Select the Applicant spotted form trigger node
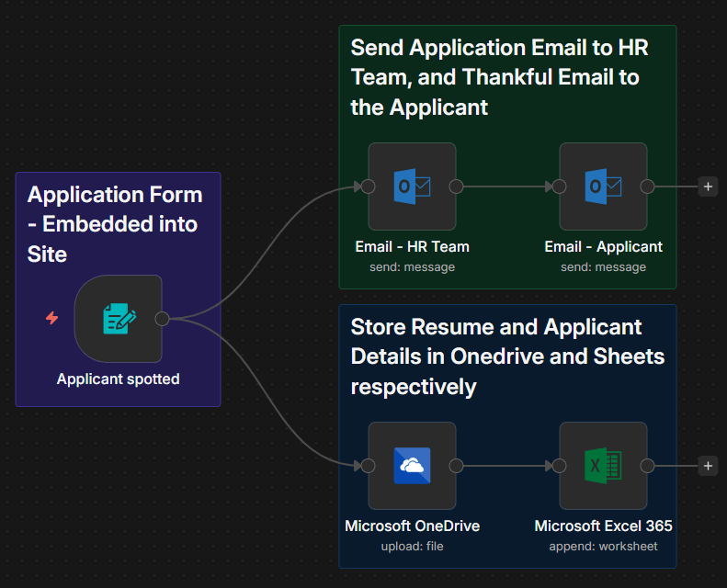This screenshot has width=727, height=588. pyautogui.click(x=119, y=319)
